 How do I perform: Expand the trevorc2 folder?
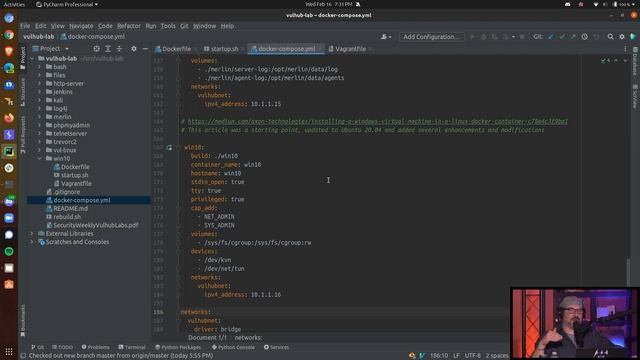(x=40, y=142)
